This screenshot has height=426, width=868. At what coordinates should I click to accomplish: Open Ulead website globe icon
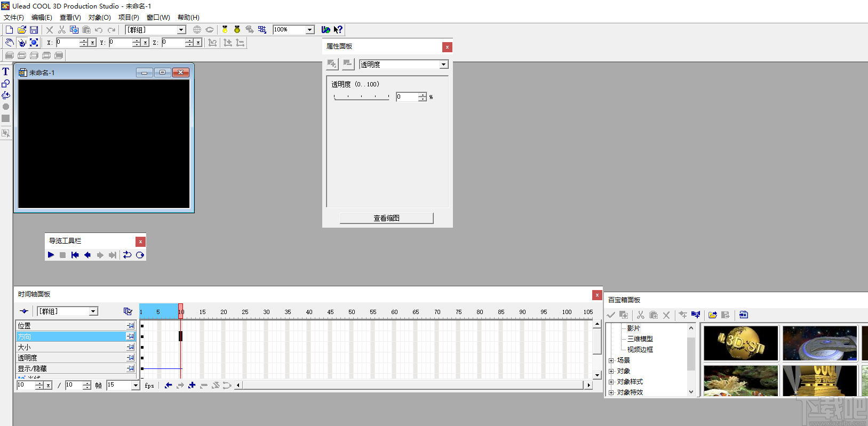coord(325,30)
